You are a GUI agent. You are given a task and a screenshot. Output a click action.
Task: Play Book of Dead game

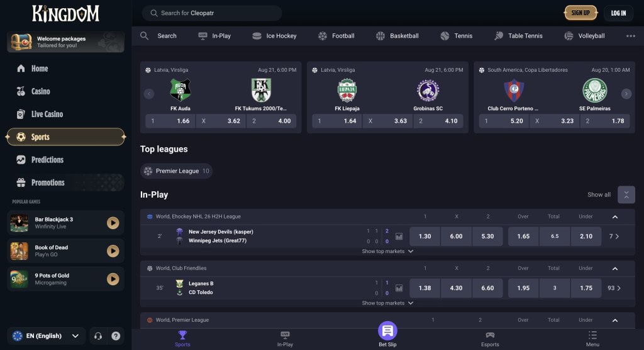[x=113, y=251]
